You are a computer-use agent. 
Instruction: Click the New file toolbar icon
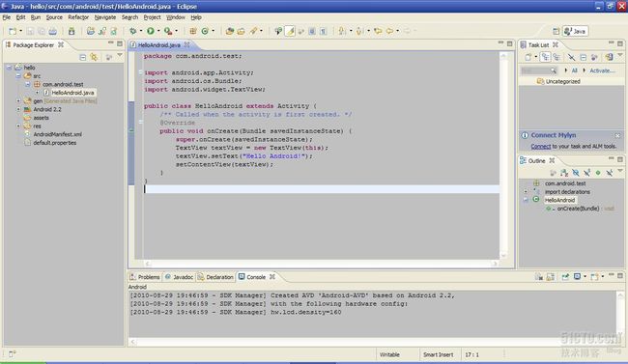[13, 31]
